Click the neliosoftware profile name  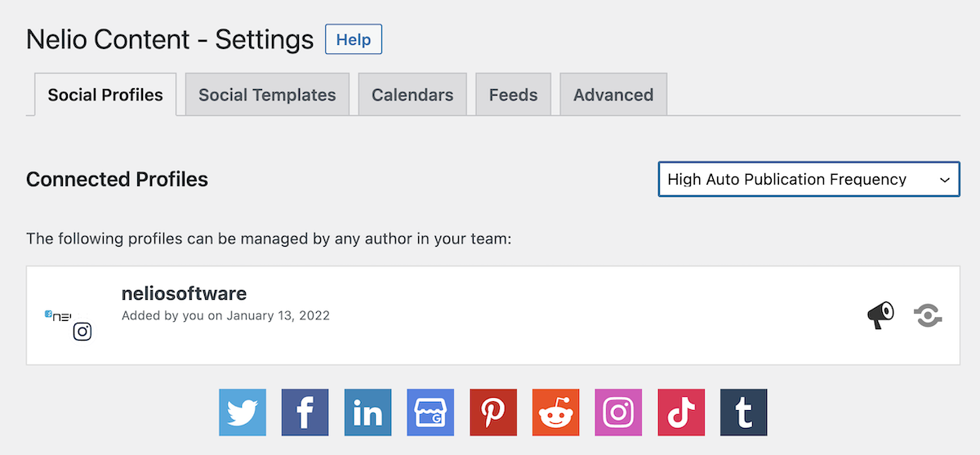pos(184,293)
